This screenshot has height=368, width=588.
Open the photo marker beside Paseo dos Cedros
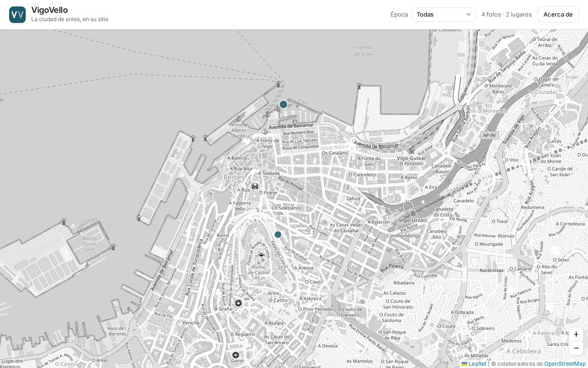point(278,235)
